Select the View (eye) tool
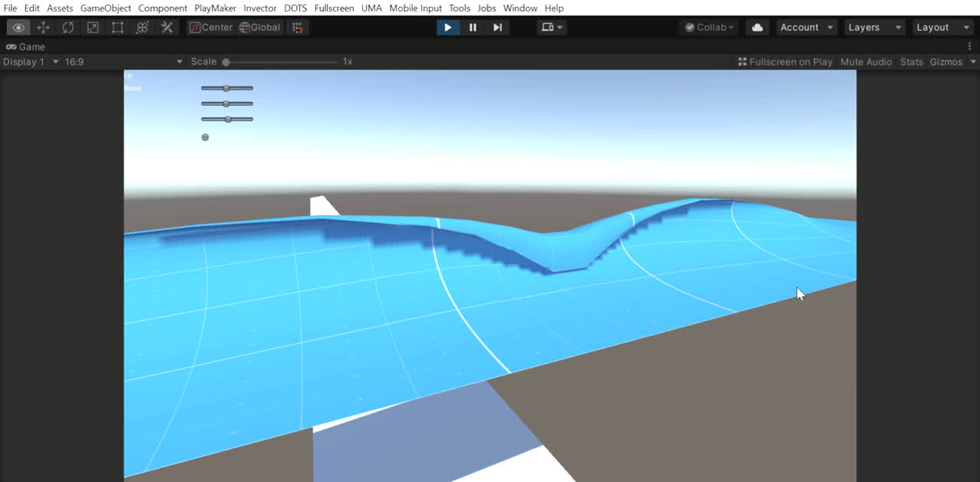Image resolution: width=980 pixels, height=482 pixels. [18, 28]
